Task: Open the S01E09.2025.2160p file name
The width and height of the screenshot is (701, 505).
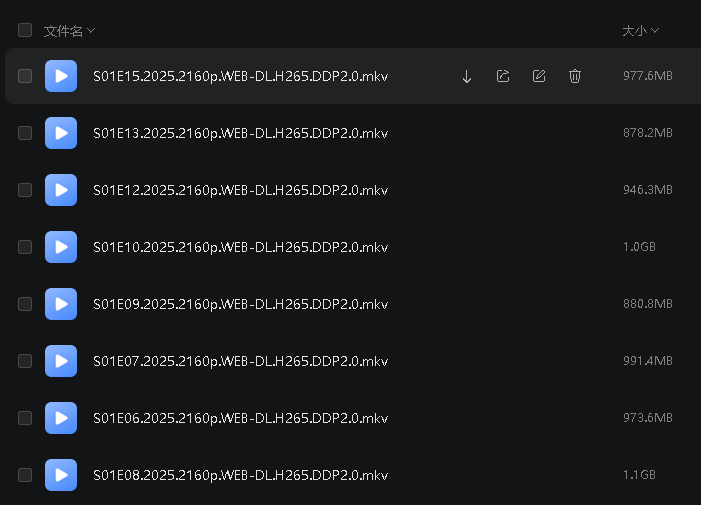Action: tap(241, 304)
